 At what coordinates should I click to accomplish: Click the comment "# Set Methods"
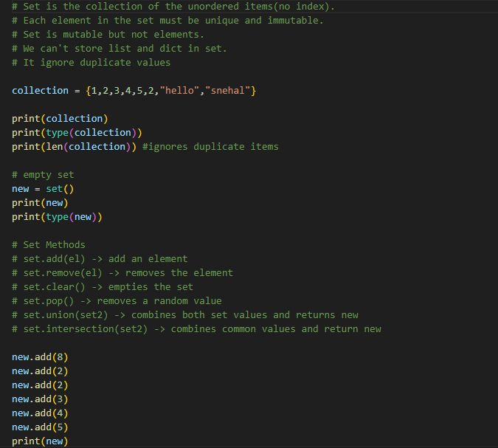coord(49,244)
